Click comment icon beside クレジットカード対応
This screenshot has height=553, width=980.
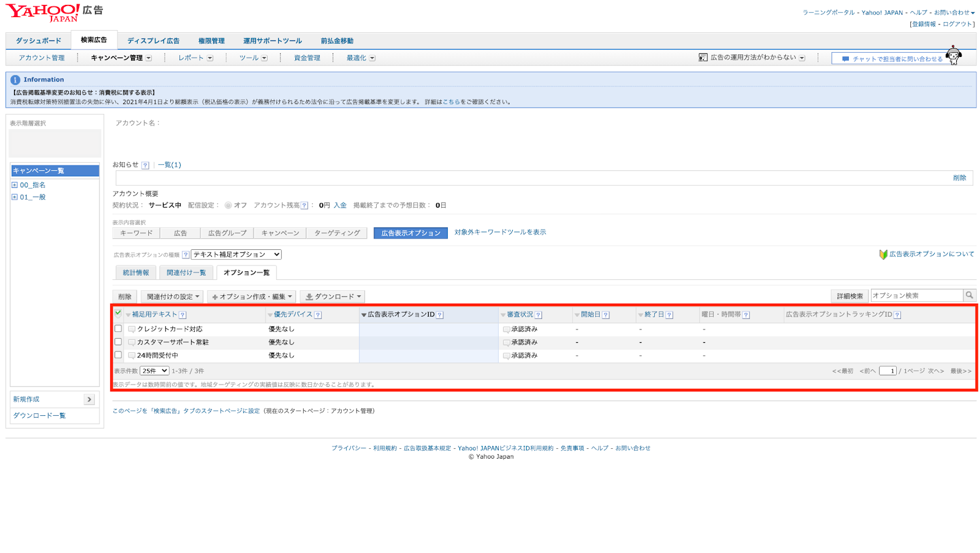click(132, 329)
